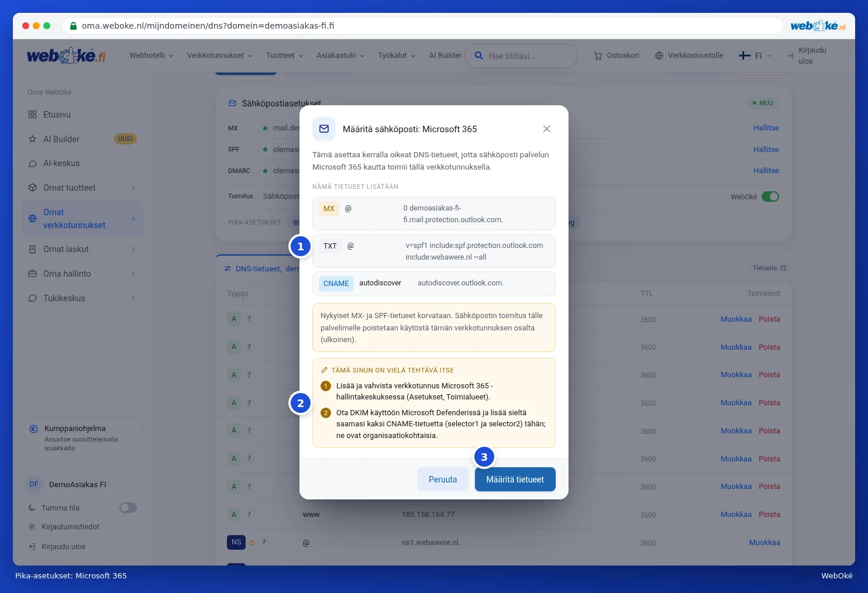Screen dimensions: 868x593
Task: Confirm with Määritä tietueet button
Action: [x=515, y=480]
